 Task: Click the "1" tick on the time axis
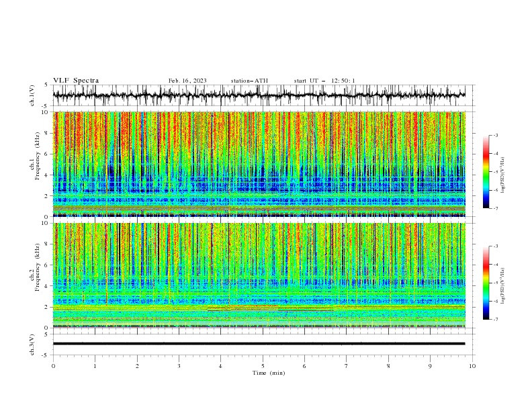click(95, 366)
